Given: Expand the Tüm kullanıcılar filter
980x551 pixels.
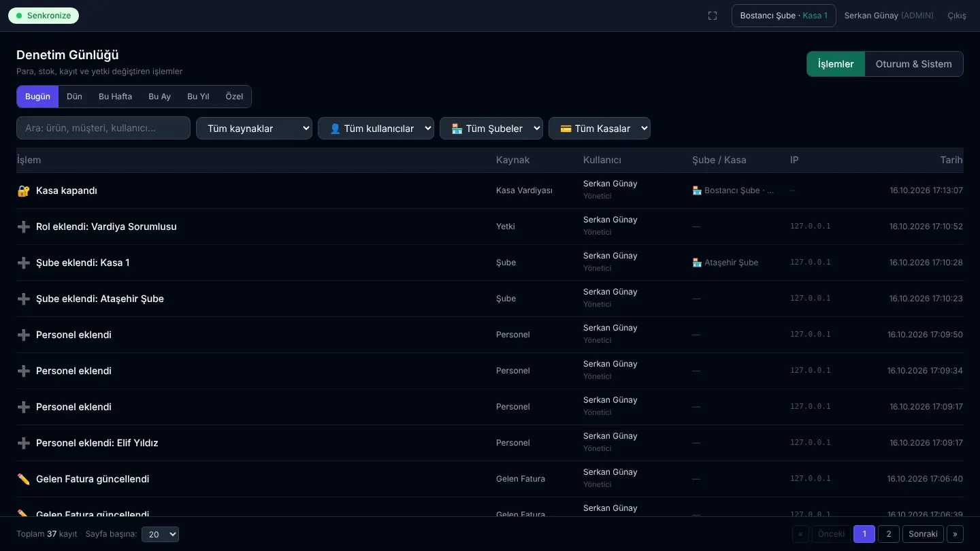Looking at the screenshot, I should click(x=376, y=129).
